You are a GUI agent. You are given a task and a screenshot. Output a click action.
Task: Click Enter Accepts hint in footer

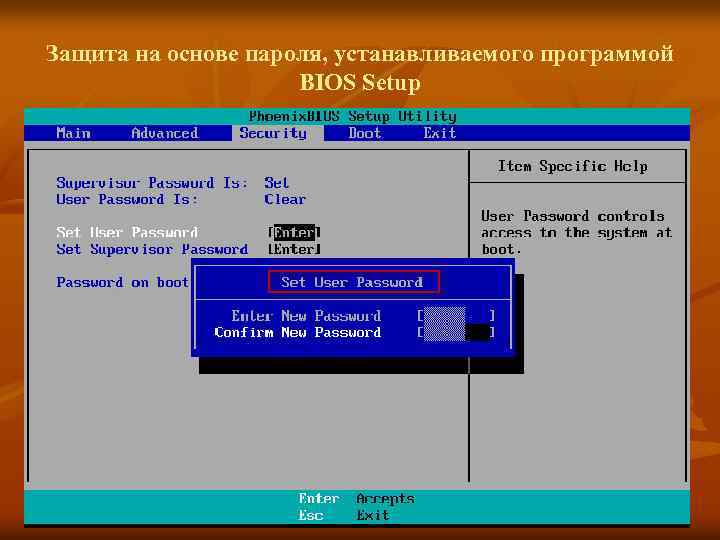[x=356, y=498]
